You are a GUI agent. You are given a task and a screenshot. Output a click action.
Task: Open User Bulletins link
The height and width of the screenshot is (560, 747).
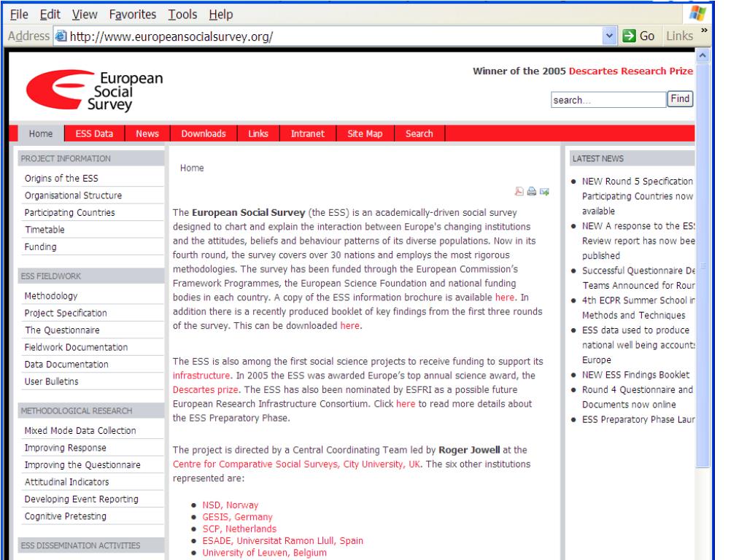[52, 381]
